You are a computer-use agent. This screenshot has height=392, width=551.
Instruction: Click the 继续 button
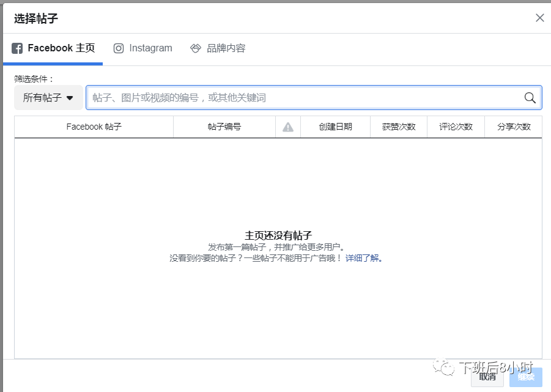[x=526, y=377]
